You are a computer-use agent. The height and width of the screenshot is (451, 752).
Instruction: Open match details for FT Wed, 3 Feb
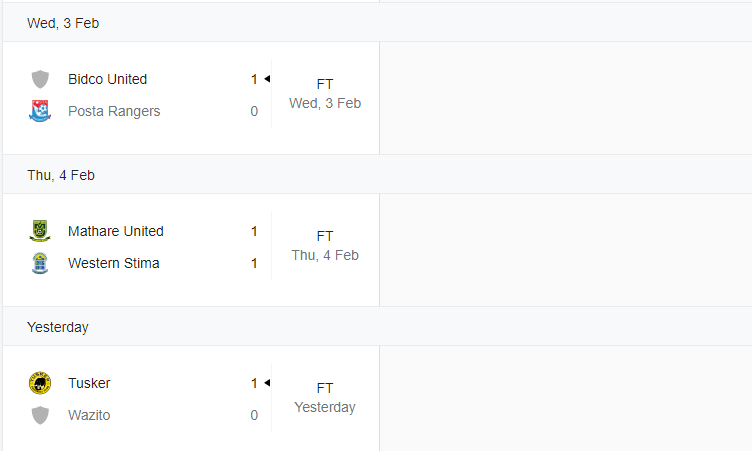click(325, 94)
